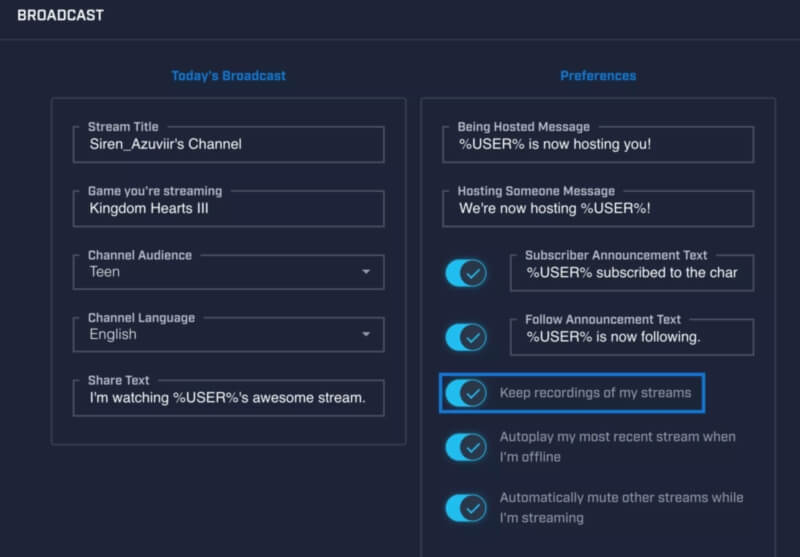Image resolution: width=800 pixels, height=557 pixels.
Task: Toggle Autoplay my most recent stream switch
Action: pyautogui.click(x=466, y=447)
